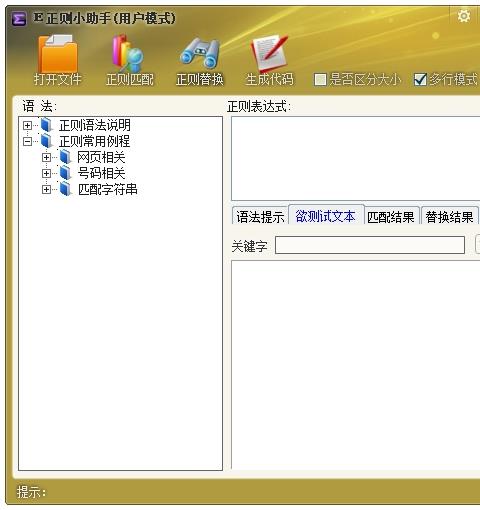Image resolution: width=480 pixels, height=510 pixels.
Task: Click the app logo icon in title bar
Action: (19, 18)
